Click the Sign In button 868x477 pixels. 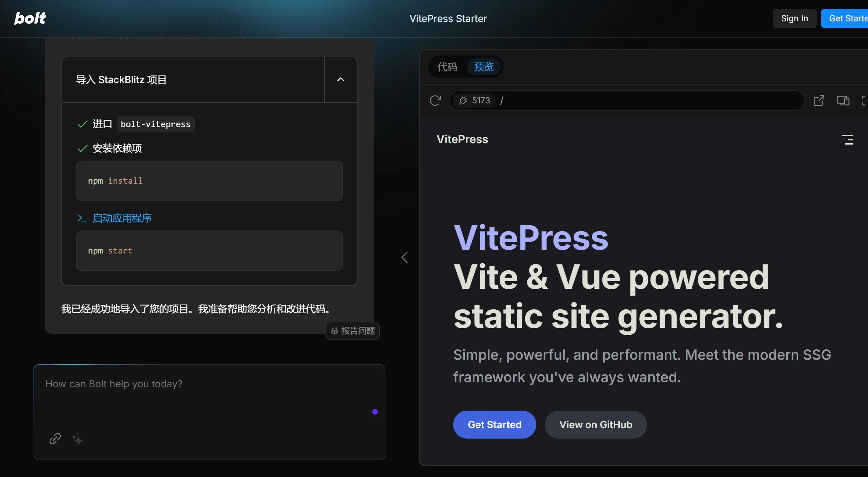pyautogui.click(x=794, y=19)
